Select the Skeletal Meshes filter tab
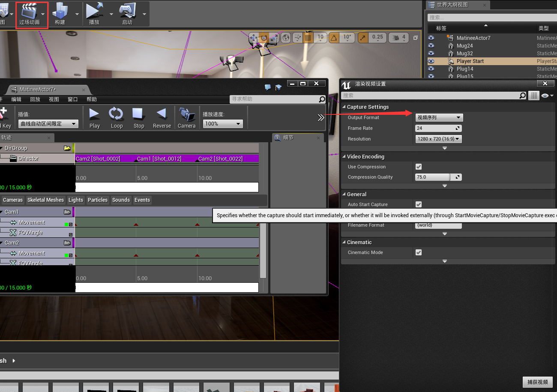Image resolution: width=557 pixels, height=392 pixels. point(45,200)
